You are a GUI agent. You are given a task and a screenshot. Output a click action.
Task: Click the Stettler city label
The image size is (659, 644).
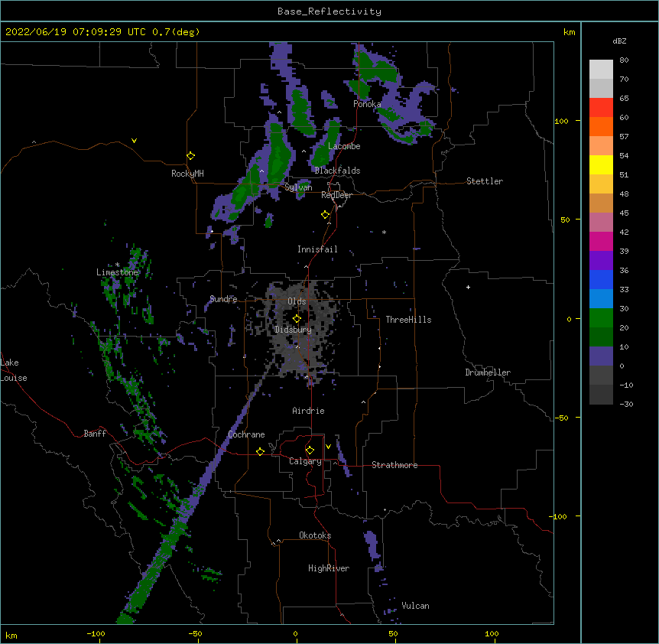click(x=485, y=181)
